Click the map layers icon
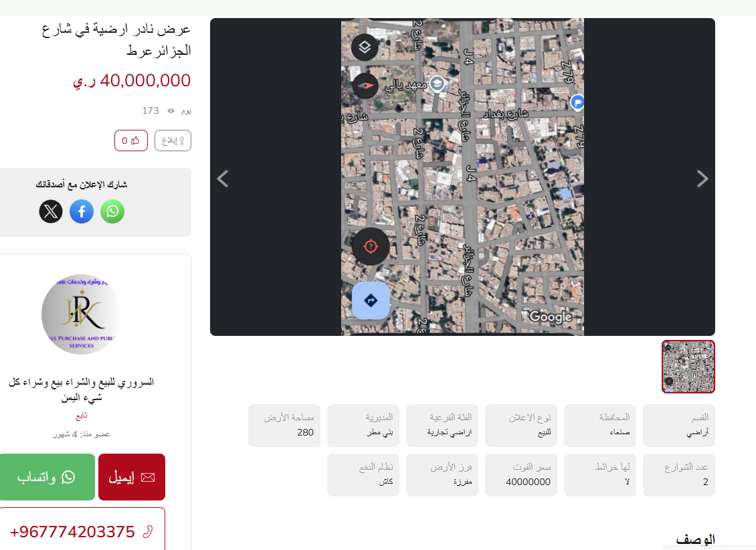 click(365, 47)
